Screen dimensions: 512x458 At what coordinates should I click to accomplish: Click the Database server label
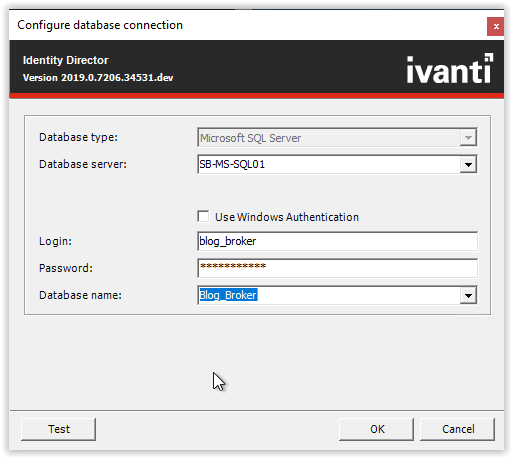pyautogui.click(x=83, y=164)
